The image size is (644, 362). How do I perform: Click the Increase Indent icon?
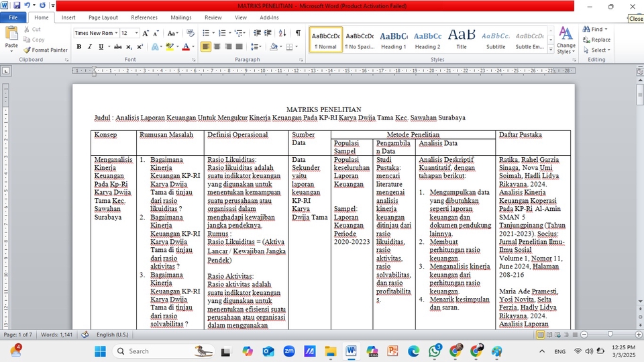[268, 33]
